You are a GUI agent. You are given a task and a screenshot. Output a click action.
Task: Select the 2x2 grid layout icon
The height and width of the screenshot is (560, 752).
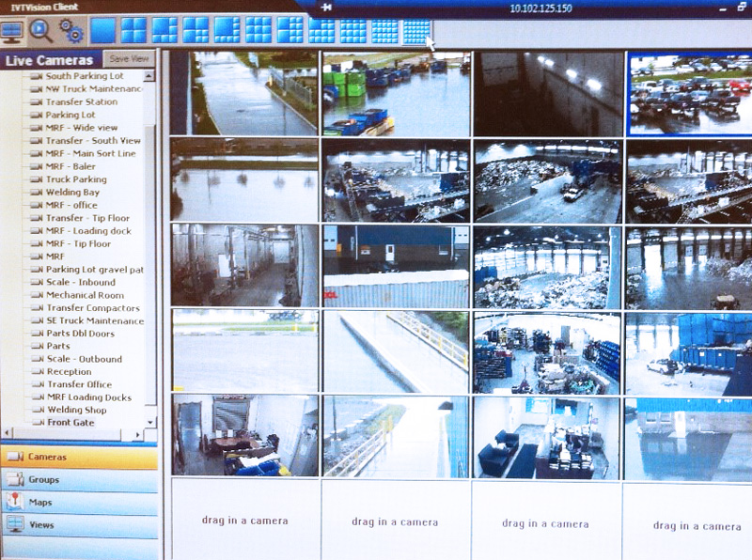click(133, 31)
